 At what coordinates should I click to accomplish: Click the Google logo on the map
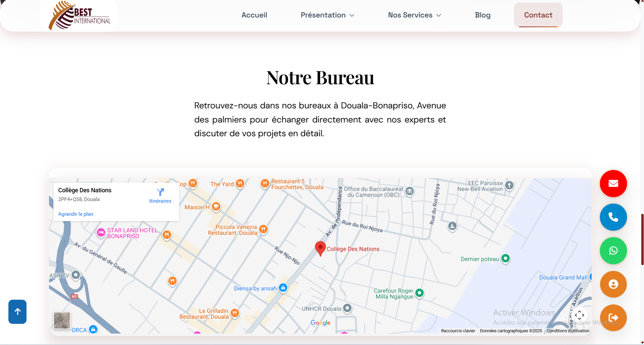tap(320, 323)
